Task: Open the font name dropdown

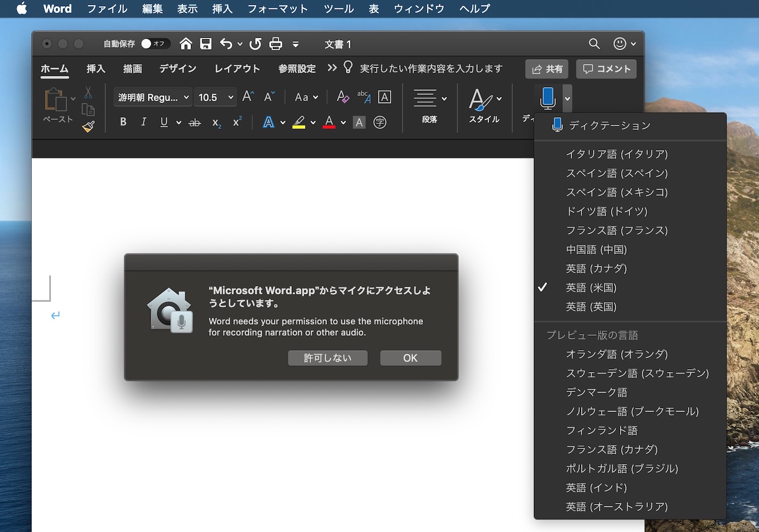Action: point(153,97)
